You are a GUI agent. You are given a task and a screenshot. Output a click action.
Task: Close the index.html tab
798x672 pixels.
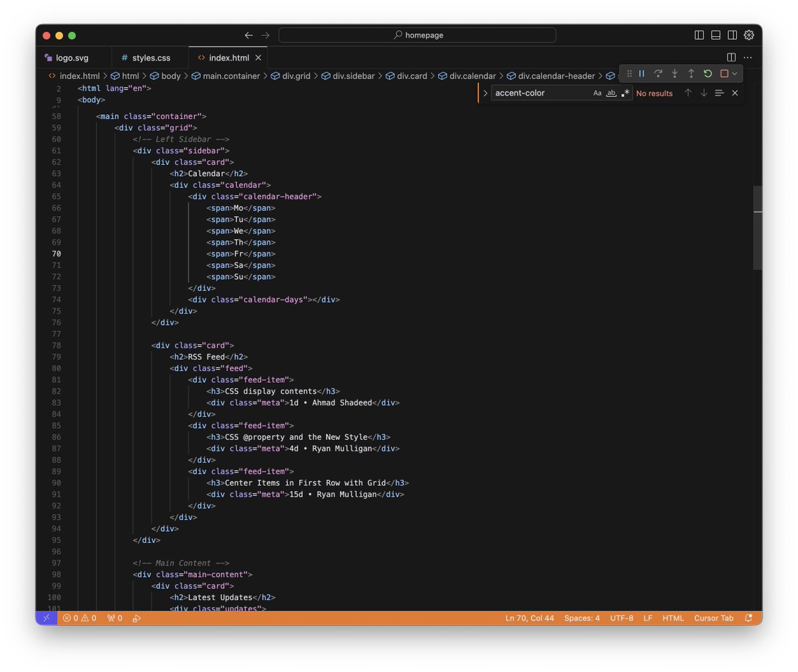point(258,58)
